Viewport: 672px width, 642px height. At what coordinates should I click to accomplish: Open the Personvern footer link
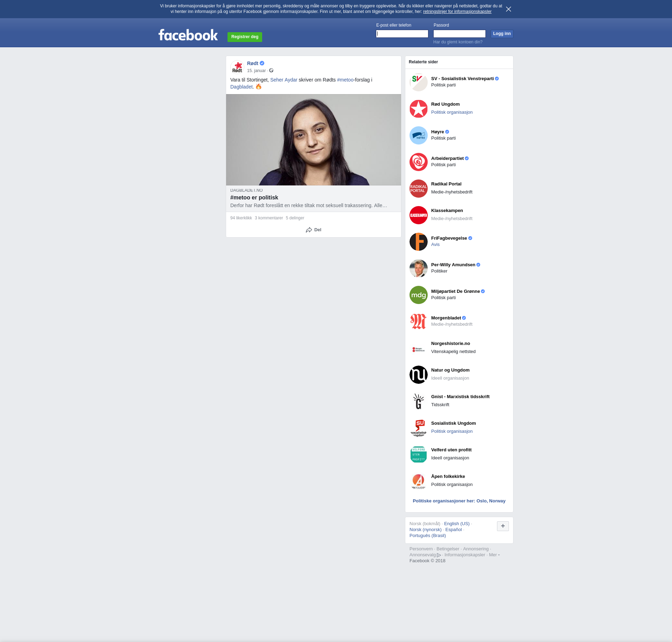pos(421,549)
